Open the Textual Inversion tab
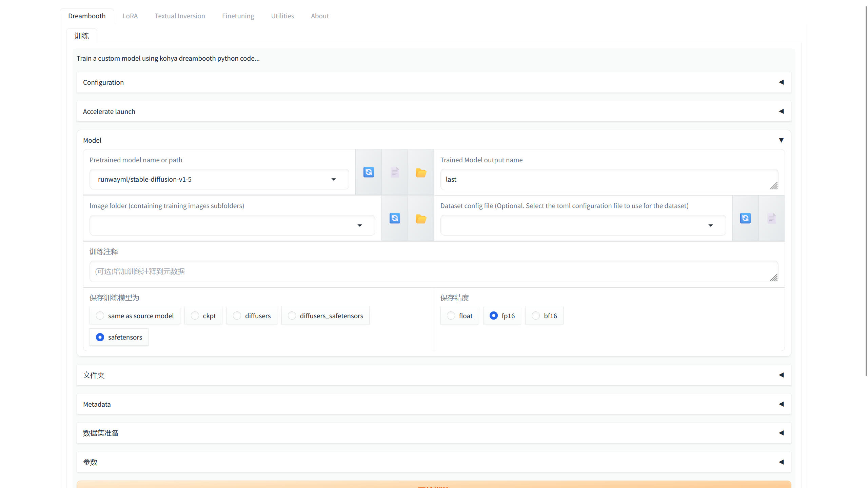This screenshot has height=488, width=868. click(x=180, y=16)
